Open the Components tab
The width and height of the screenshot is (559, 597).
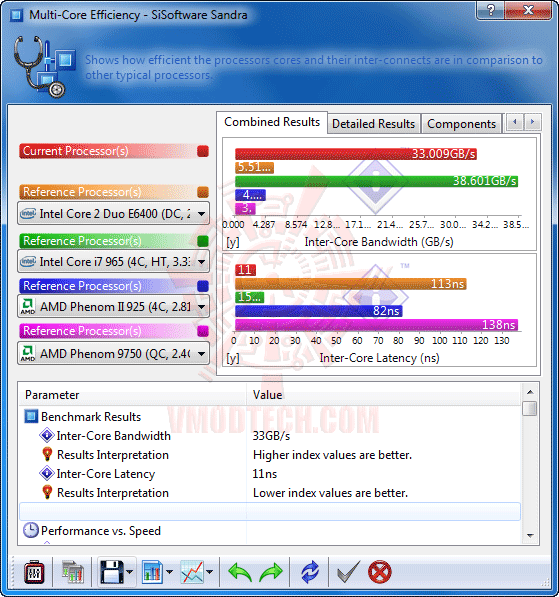coord(461,124)
